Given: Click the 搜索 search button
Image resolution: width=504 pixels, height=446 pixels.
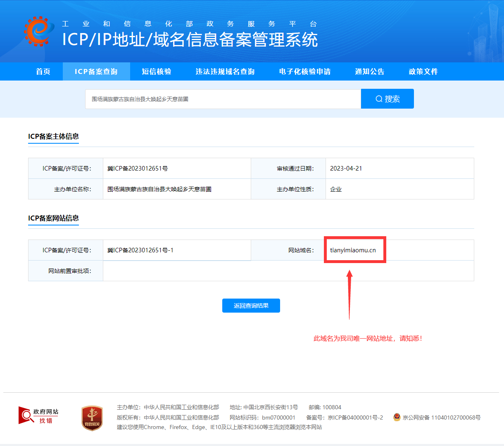Looking at the screenshot, I should click(x=387, y=99).
